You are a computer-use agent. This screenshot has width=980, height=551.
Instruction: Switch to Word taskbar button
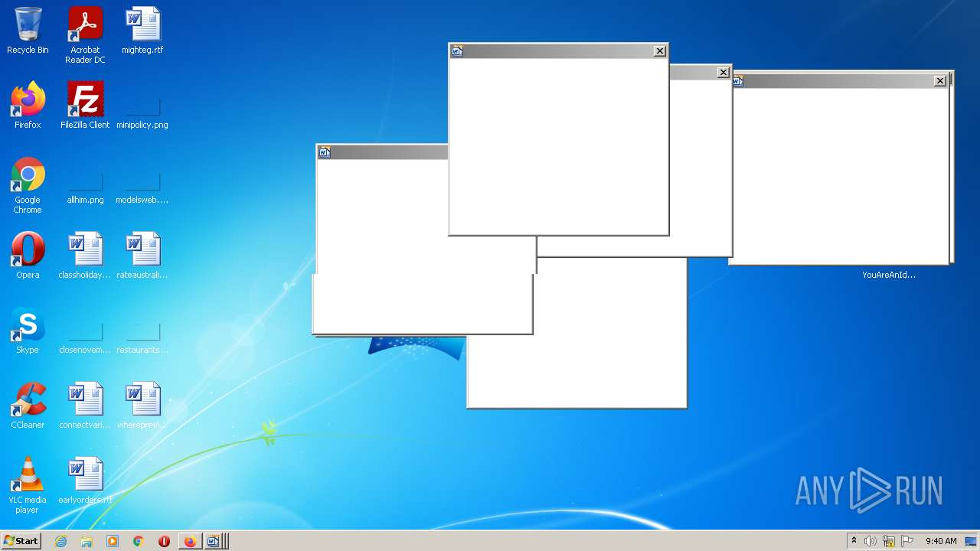point(214,541)
